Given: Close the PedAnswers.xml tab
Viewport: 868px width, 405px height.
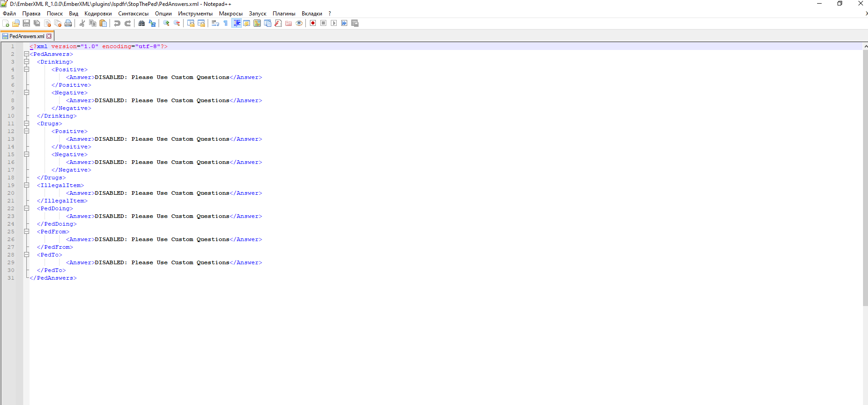Looking at the screenshot, I should [49, 36].
